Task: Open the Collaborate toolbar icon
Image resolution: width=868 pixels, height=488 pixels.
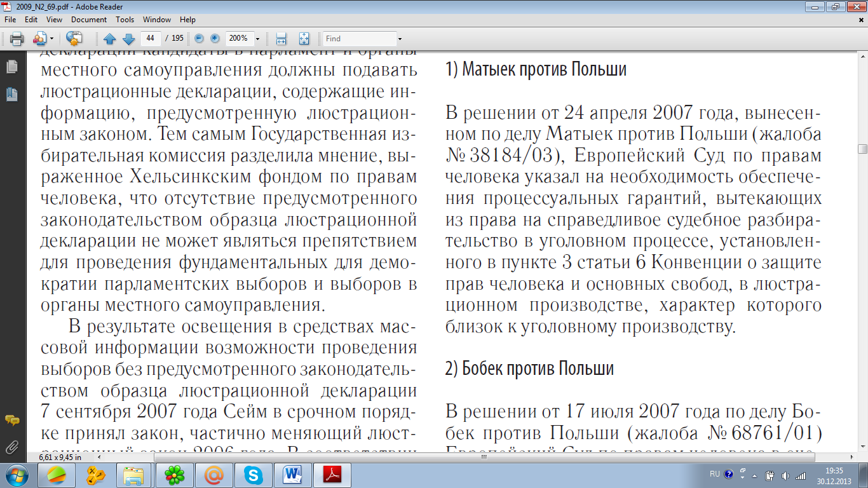Action: [x=40, y=39]
